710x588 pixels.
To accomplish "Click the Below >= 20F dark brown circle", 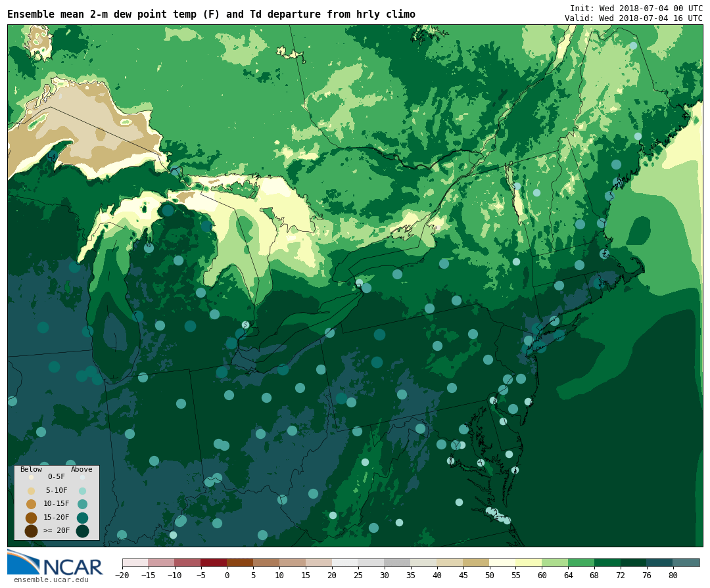I will point(31,531).
